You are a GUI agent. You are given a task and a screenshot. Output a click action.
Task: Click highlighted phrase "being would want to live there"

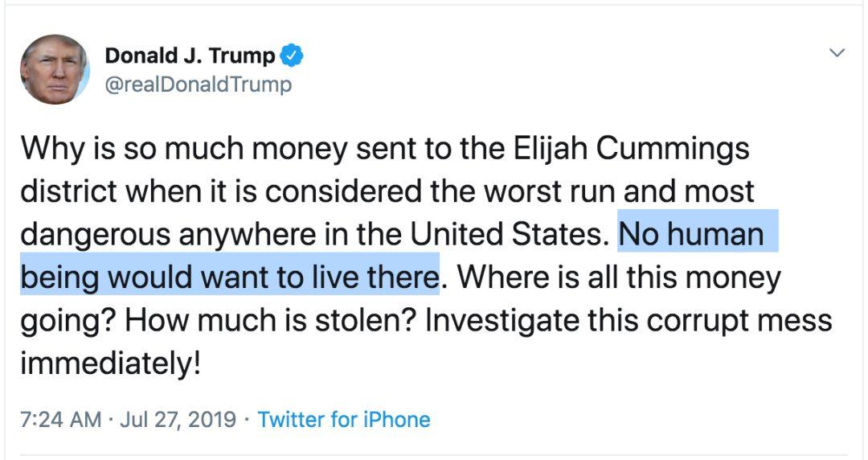point(228,277)
